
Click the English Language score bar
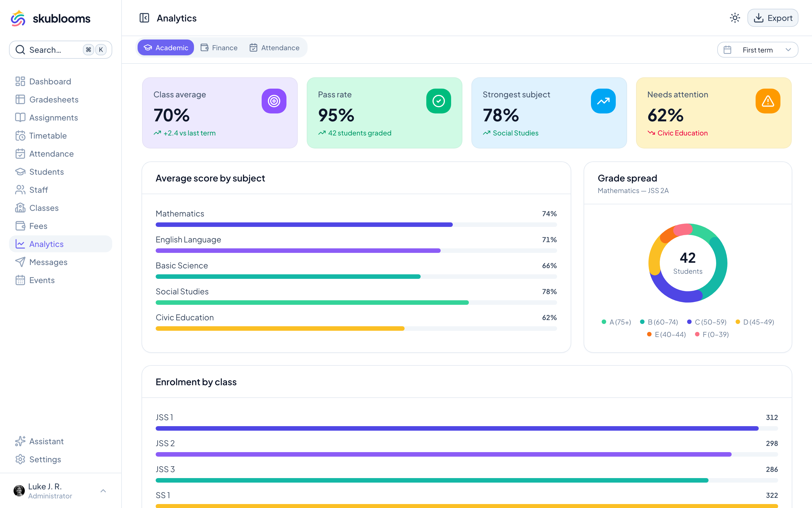356,251
